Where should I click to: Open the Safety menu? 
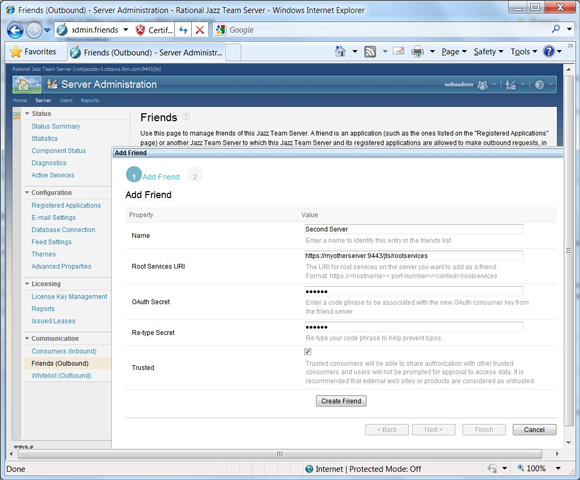(488, 52)
